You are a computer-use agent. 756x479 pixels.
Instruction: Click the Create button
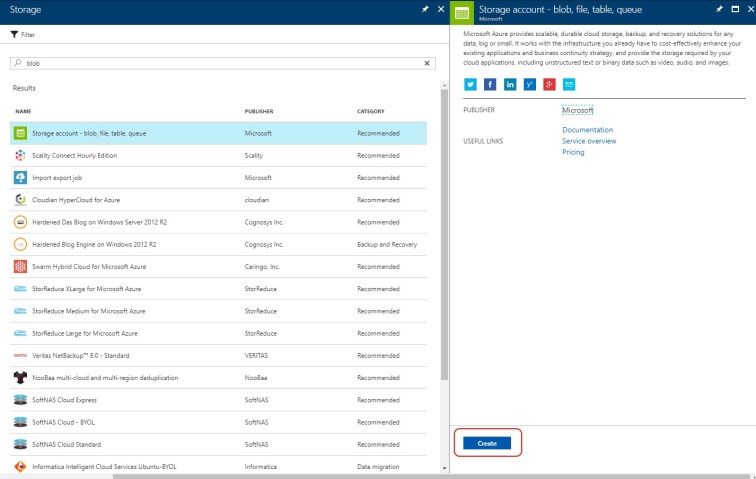click(x=486, y=443)
